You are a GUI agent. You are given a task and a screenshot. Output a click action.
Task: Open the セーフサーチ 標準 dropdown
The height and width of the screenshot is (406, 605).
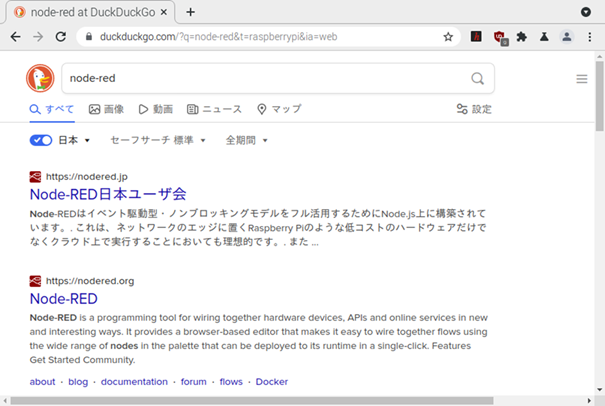[158, 140]
